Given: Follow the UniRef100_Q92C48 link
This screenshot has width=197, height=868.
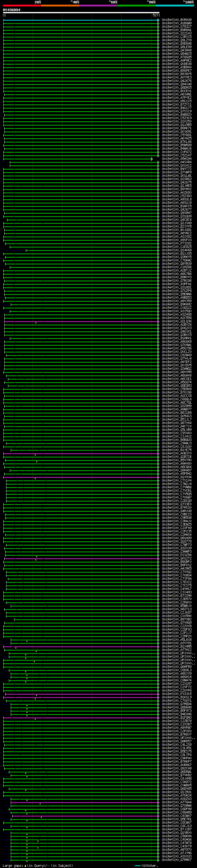Looking at the screenshot, I should (176, 769).
